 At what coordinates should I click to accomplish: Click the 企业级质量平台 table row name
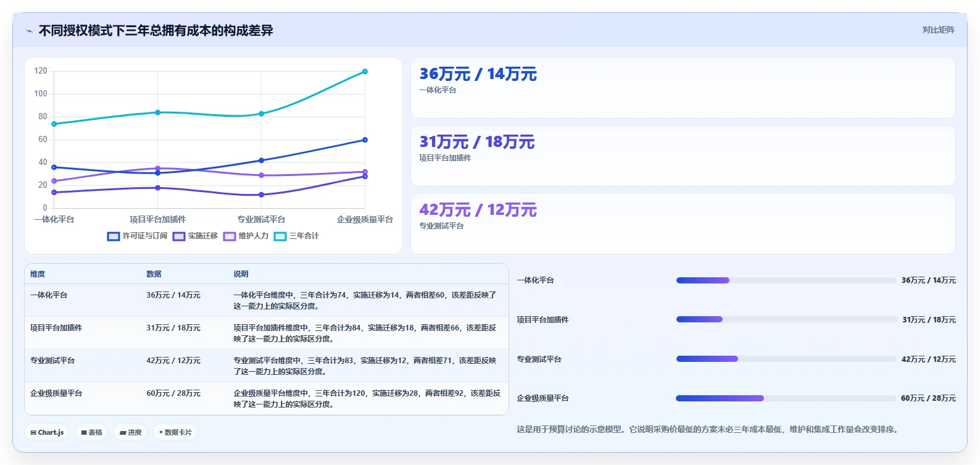(56, 393)
